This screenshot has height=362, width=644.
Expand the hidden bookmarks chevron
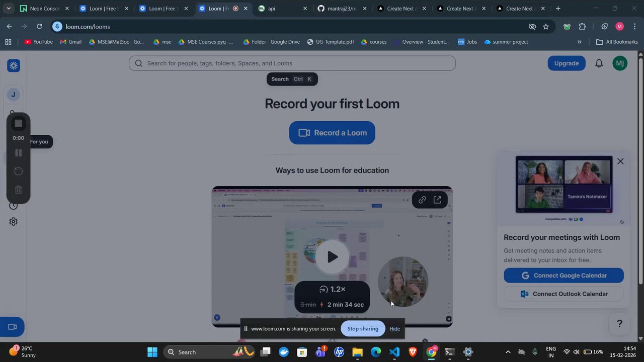pos(579,42)
